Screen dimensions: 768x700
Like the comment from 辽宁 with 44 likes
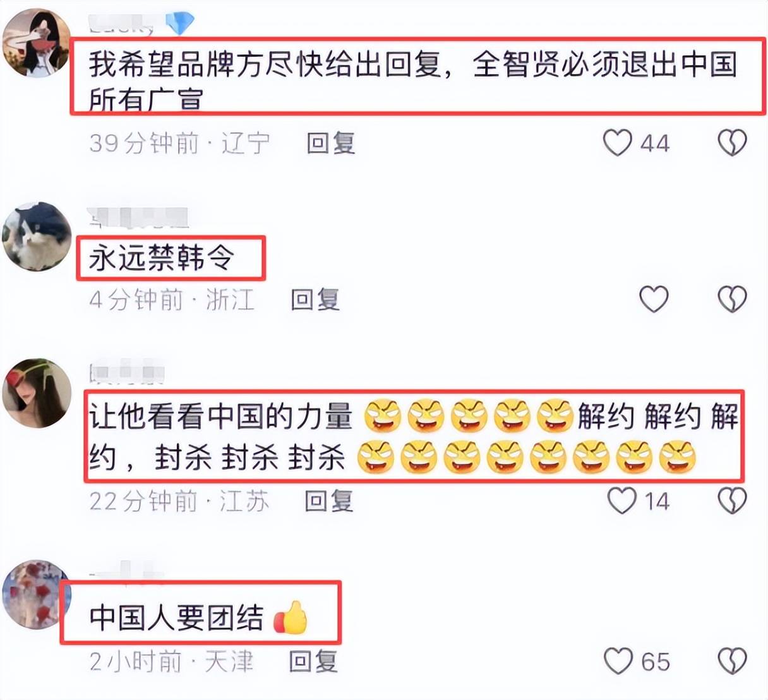[x=618, y=143]
